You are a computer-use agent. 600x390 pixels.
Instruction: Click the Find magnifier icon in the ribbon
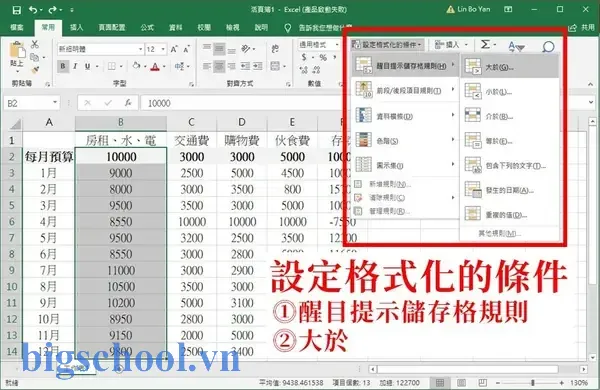point(548,46)
